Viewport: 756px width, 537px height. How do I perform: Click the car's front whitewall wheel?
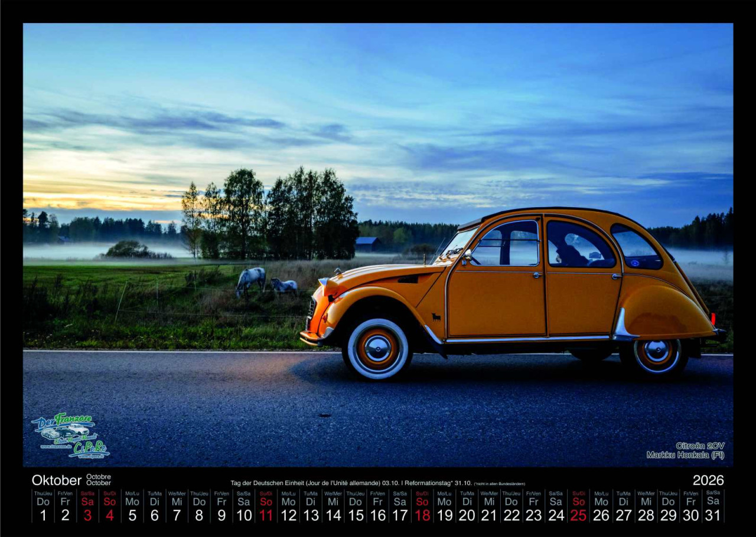pyautogui.click(x=377, y=348)
